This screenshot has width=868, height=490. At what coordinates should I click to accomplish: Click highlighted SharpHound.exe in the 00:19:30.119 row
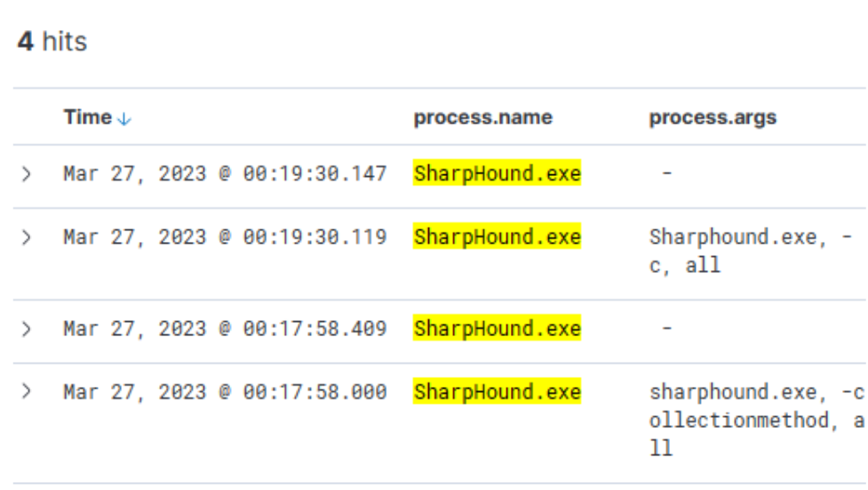click(497, 237)
